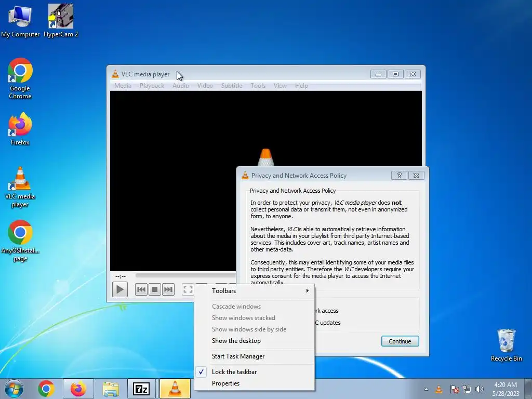Screen dimensions: 532x399
Task: Open the Tools menu in VLC
Action: (258, 86)
